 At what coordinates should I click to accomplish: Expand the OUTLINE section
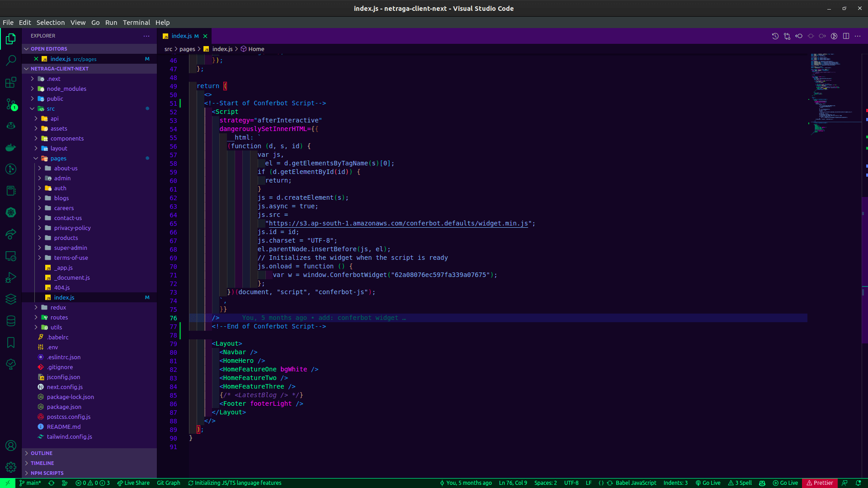point(42,453)
